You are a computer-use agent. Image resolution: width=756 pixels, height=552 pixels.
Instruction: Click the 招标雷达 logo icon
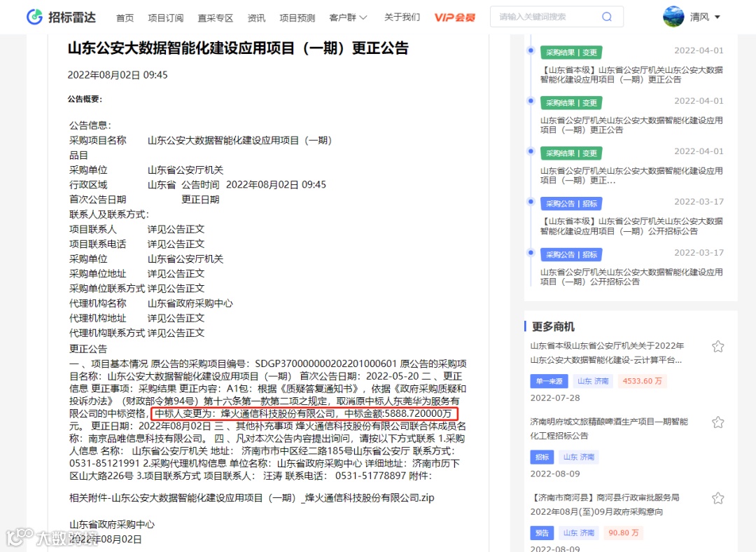pos(34,17)
